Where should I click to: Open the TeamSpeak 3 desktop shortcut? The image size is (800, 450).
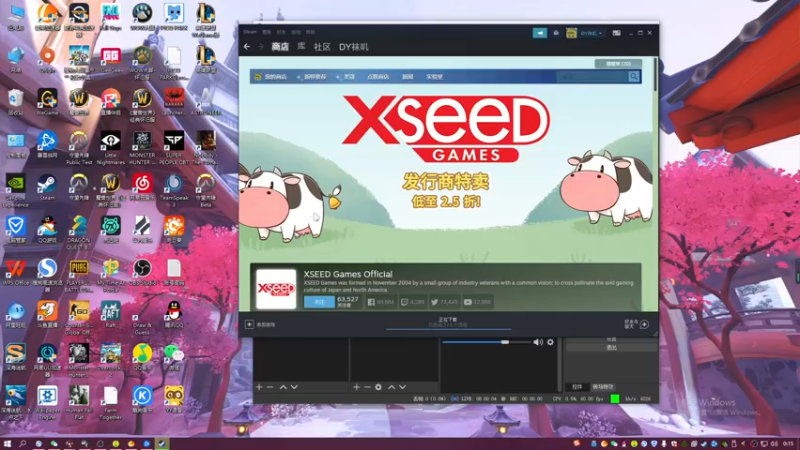pyautogui.click(x=174, y=190)
